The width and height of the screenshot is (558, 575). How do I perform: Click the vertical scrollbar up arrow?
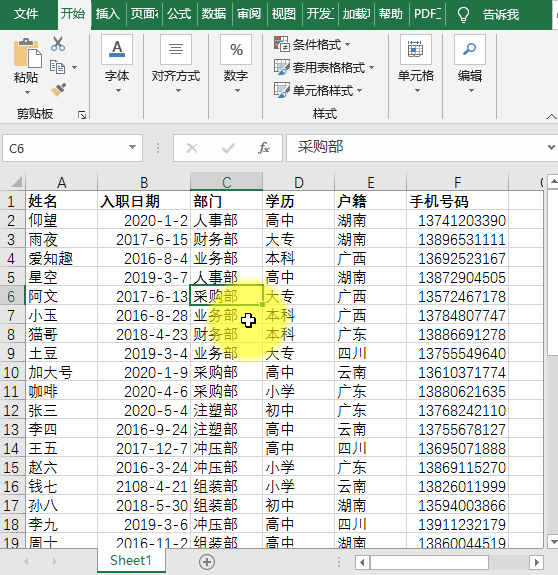click(x=553, y=181)
